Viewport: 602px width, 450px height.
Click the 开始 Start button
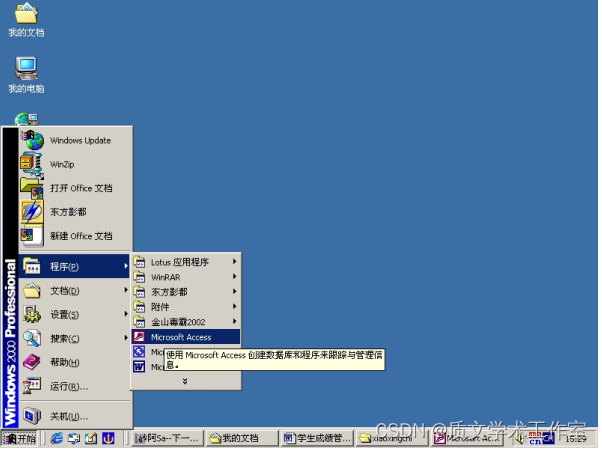[20, 438]
